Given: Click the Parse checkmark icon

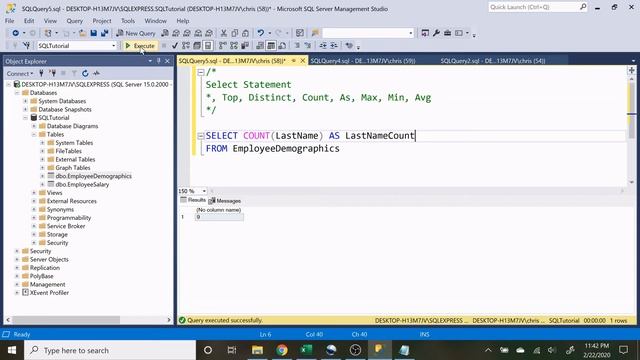Looking at the screenshot, I should click(175, 46).
